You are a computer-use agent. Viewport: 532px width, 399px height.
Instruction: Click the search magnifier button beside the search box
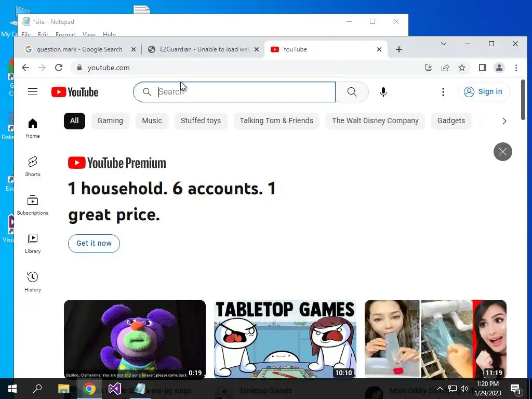(352, 92)
